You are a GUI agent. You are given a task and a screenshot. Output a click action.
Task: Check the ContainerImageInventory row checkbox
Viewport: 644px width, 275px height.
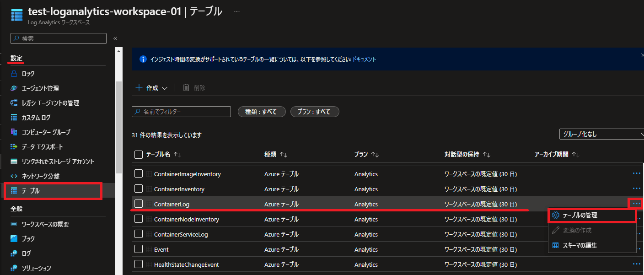(x=139, y=173)
